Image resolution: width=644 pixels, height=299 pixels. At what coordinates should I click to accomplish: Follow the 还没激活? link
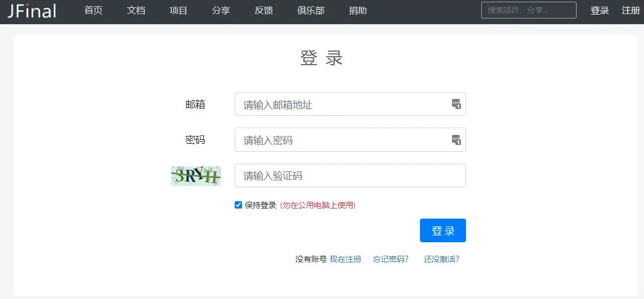[441, 259]
